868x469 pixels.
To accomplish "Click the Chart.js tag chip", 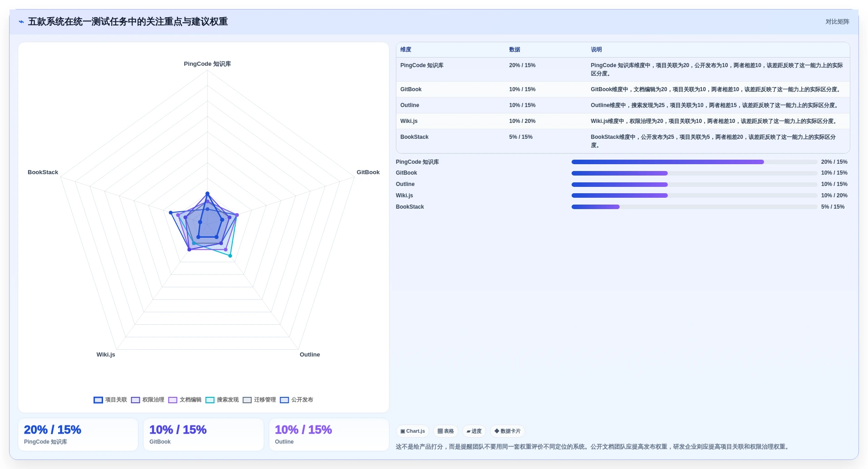I will [413, 431].
